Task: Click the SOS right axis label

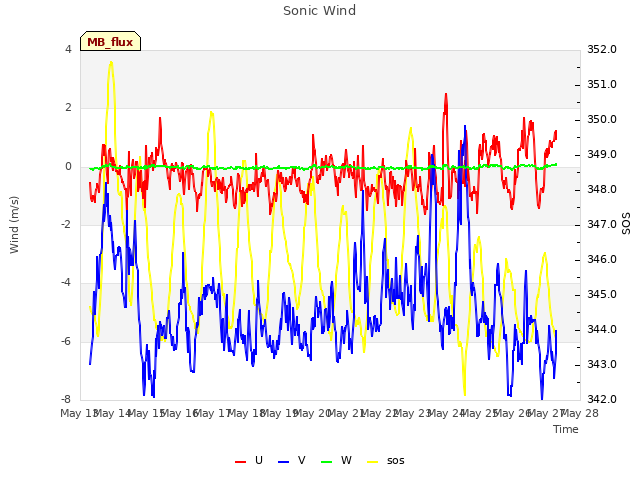Action: [x=626, y=223]
